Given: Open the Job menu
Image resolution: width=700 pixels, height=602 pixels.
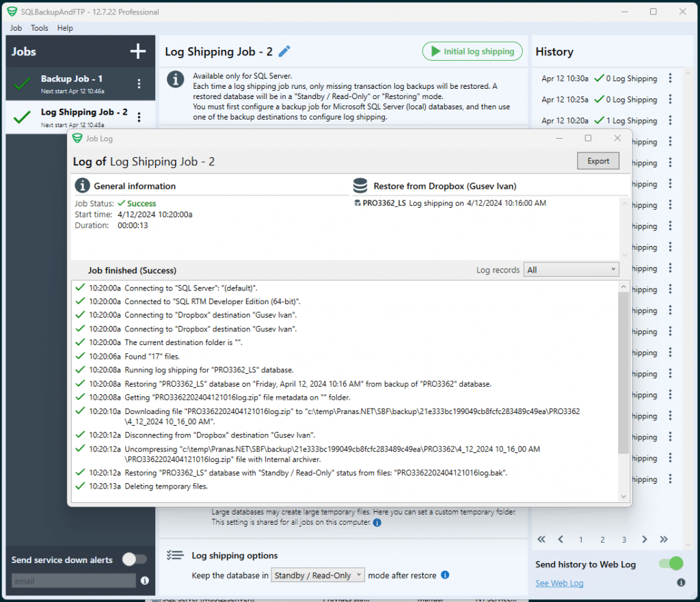Looking at the screenshot, I should (15, 28).
